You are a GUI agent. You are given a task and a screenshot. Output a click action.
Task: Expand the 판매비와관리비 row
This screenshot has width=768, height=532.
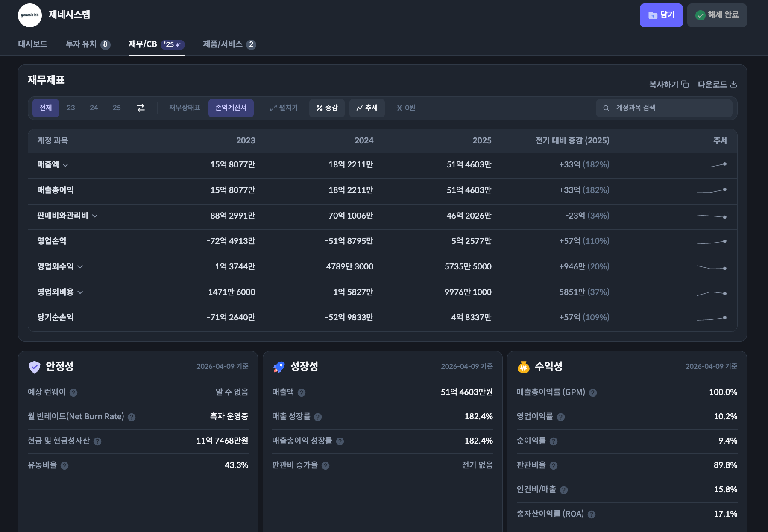95,216
